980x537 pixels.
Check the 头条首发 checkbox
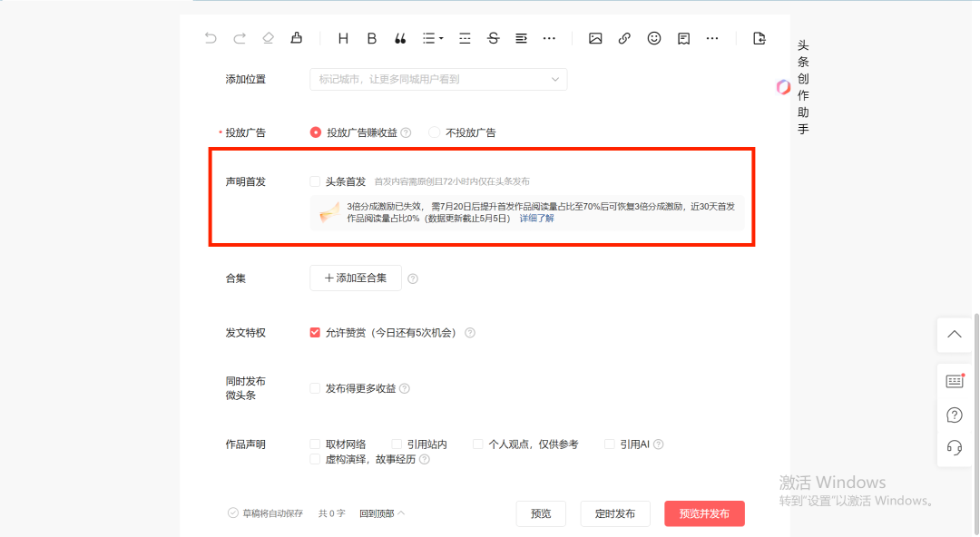pos(315,181)
